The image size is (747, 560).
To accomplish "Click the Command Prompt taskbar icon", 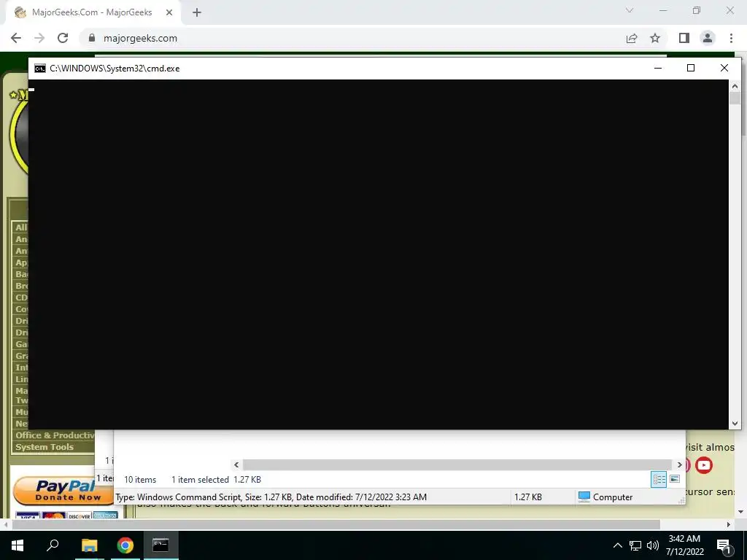I will [160, 545].
